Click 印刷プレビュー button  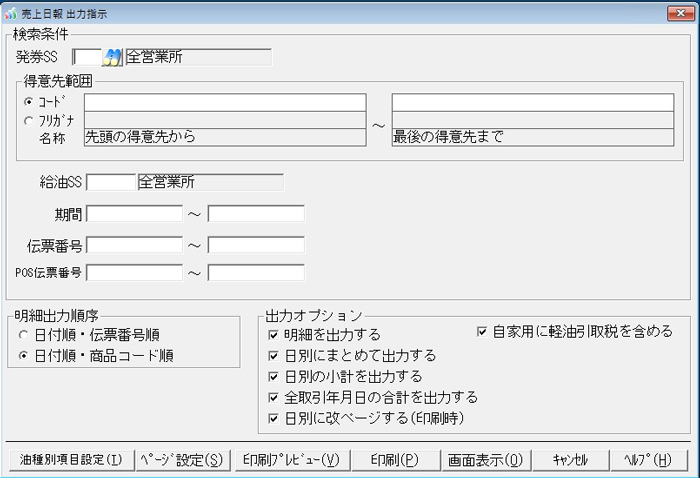coord(291,460)
